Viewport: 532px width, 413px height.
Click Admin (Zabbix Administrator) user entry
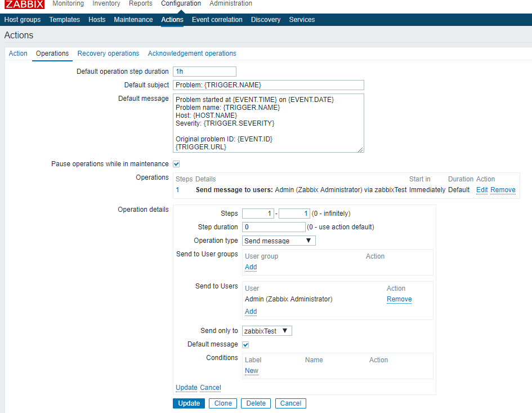[288, 299]
